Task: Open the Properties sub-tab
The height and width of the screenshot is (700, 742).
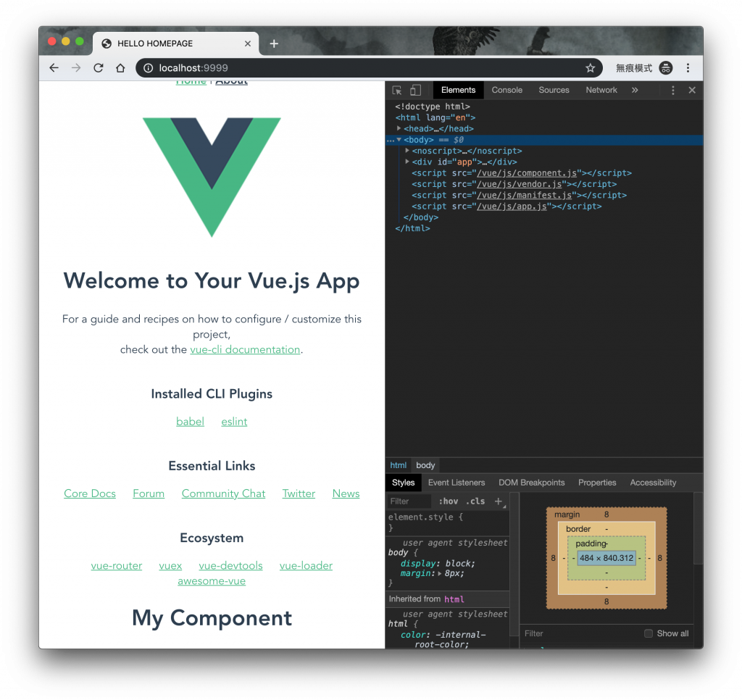Action: [597, 483]
